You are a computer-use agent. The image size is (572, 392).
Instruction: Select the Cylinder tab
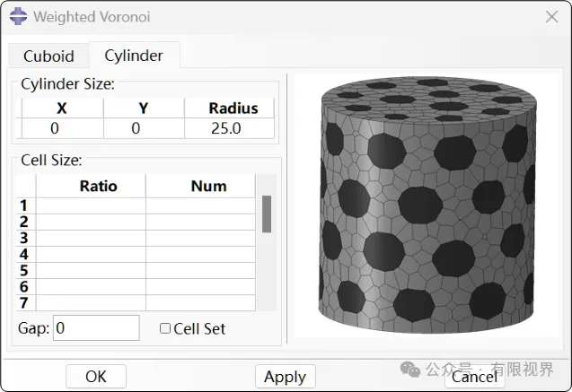134,56
